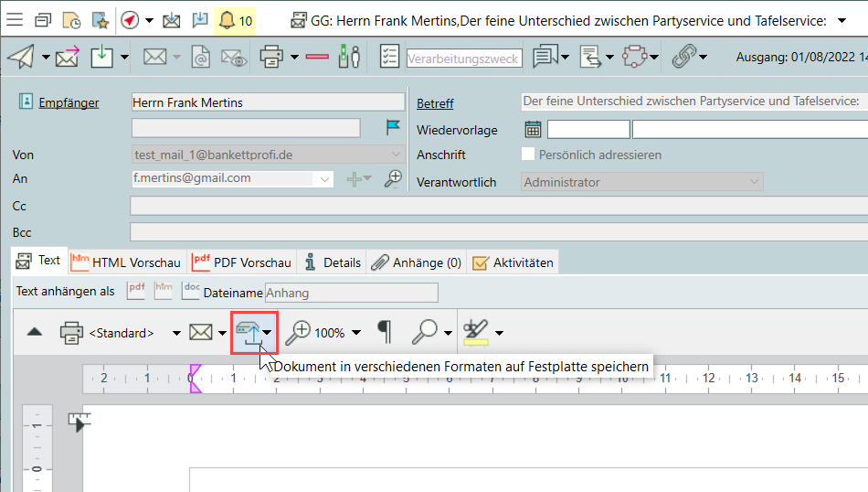Enable the Persönlich adressieren checkbox
868x492 pixels.
pyautogui.click(x=527, y=155)
